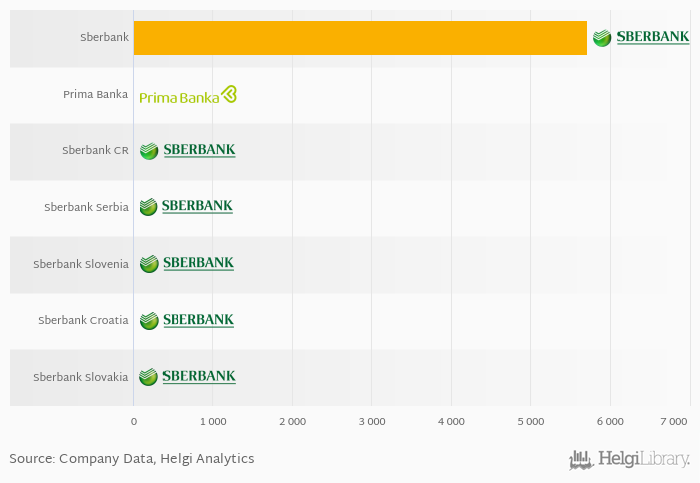Open the HelgiLibrary logo link

click(x=629, y=459)
